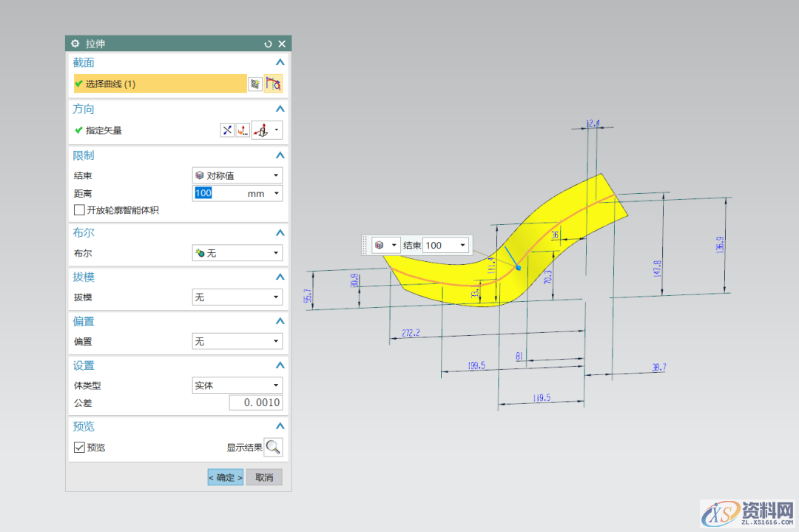Click the reset dialog icon

(269, 44)
